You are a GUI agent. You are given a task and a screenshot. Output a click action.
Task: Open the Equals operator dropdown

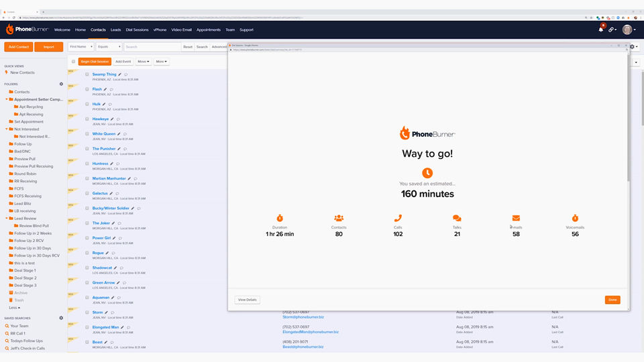109,47
